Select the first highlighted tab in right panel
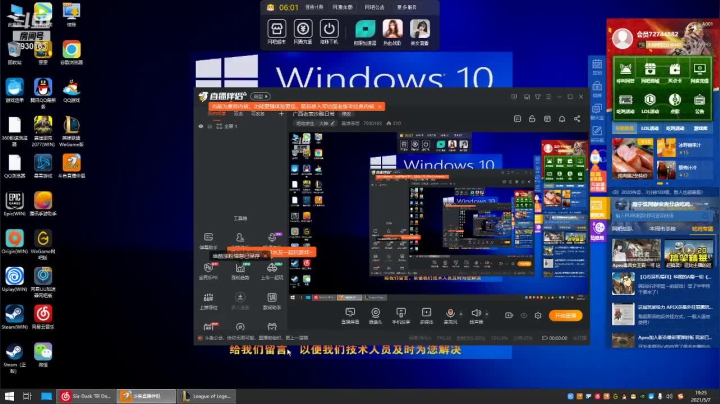This screenshot has width=720, height=404. coord(624,129)
